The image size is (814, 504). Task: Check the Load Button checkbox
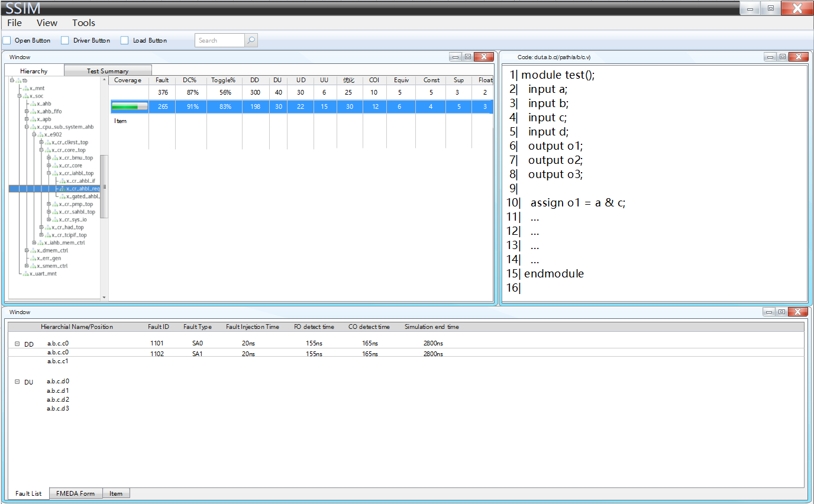pyautogui.click(x=124, y=40)
